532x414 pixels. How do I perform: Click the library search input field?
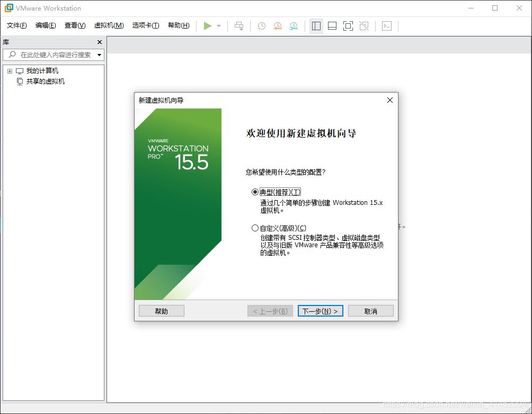(53, 55)
